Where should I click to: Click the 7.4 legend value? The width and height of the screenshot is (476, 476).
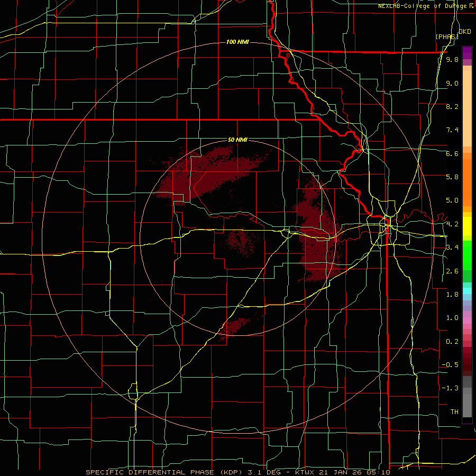[x=452, y=130]
